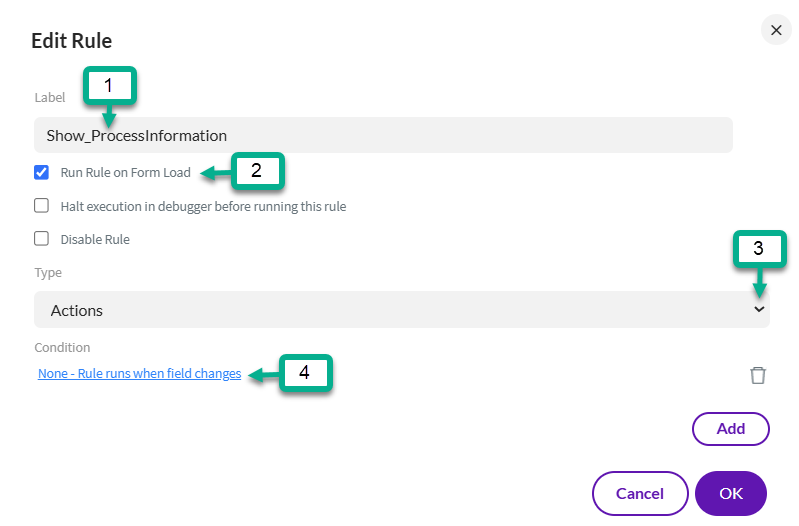Viewport: 799px width, 526px height.
Task: Click the callout box numbered 2
Action: tap(257, 171)
